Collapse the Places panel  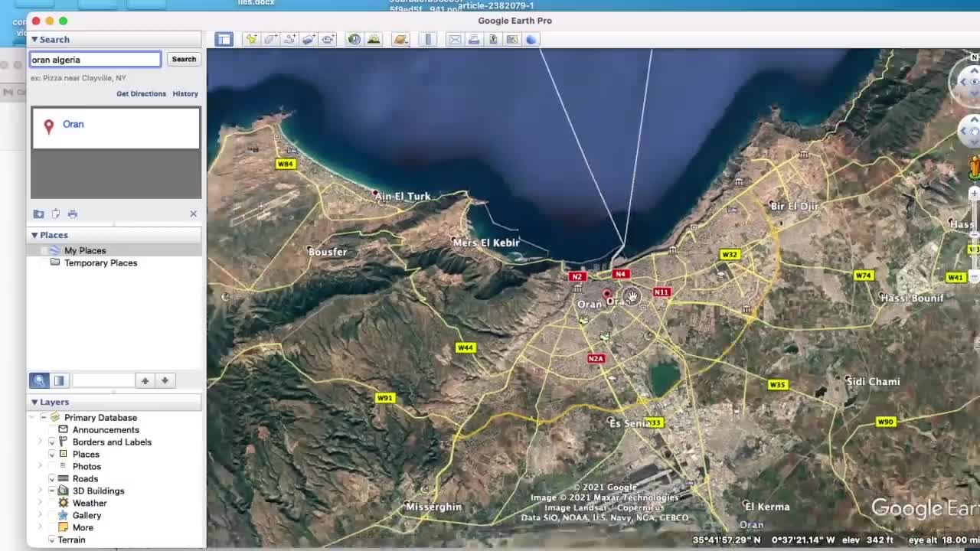(x=34, y=235)
